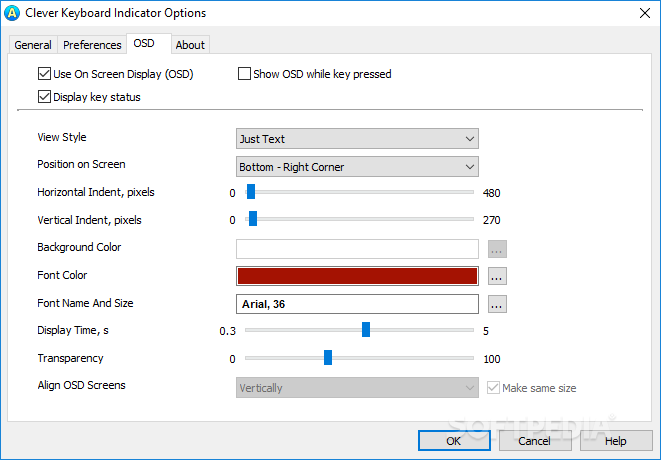Open the About tab
This screenshot has height=460, width=661.
click(x=190, y=45)
